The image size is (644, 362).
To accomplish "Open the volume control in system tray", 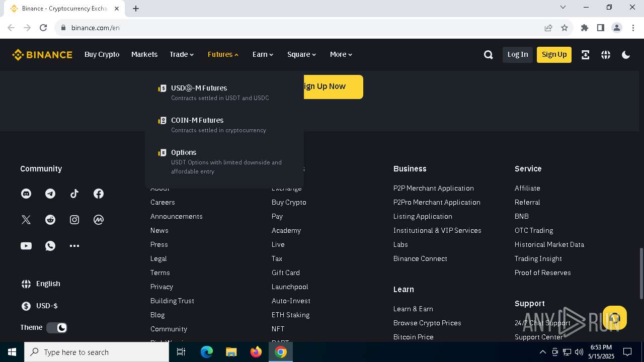I will 579,352.
